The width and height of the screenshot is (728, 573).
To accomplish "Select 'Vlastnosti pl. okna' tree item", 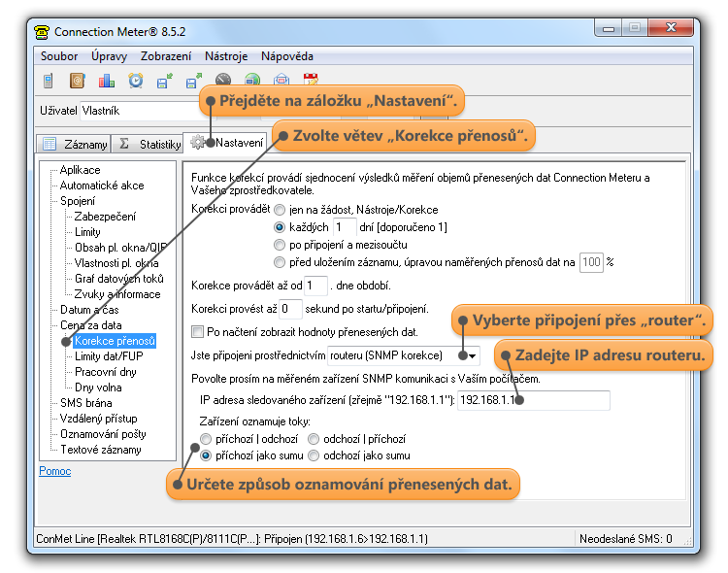I will 116,263.
